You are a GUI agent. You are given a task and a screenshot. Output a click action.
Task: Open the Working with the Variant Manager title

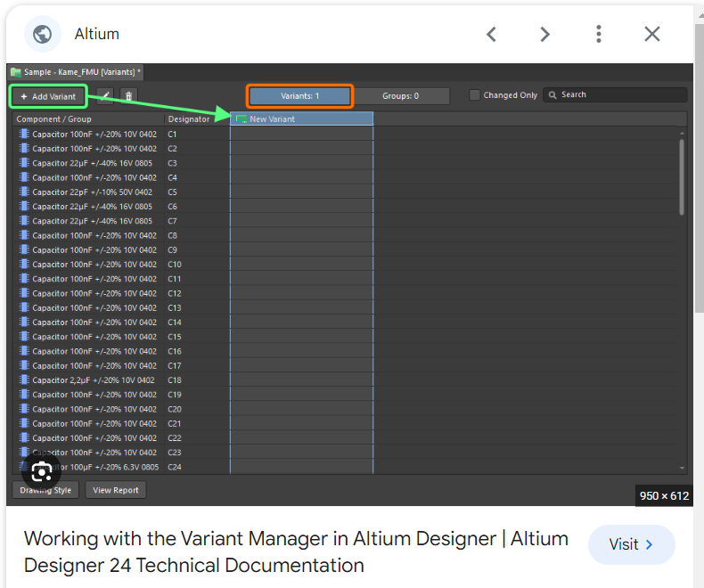pyautogui.click(x=296, y=551)
